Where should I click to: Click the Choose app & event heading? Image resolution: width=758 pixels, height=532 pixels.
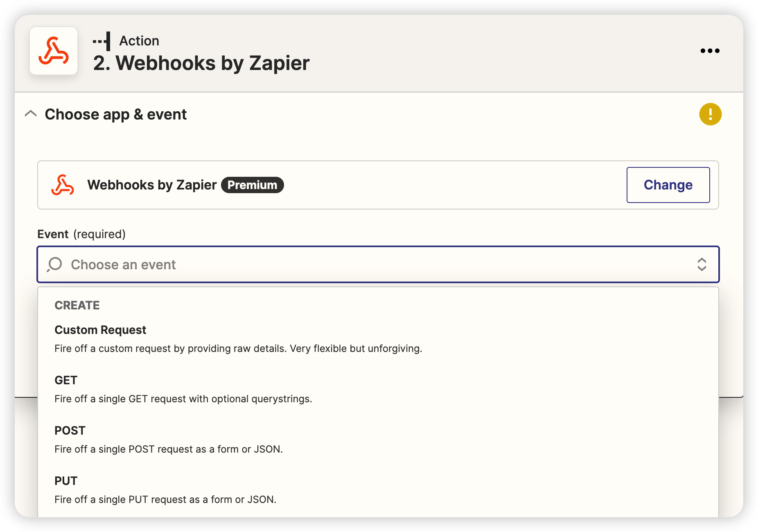115,114
